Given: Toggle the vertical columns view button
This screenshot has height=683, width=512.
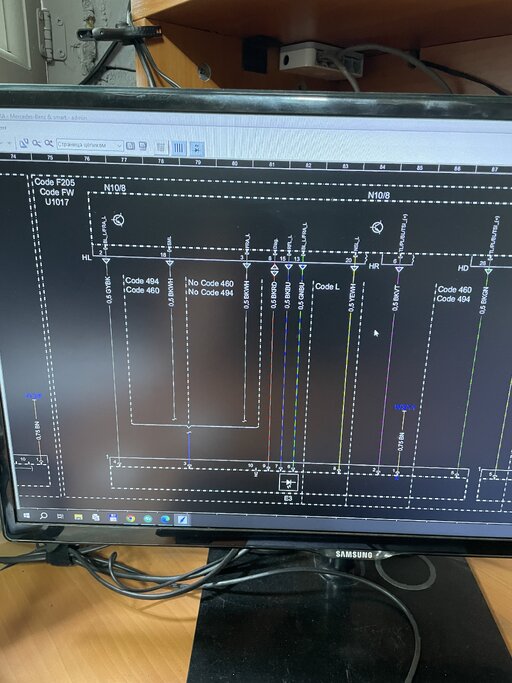Looking at the screenshot, I should 179,148.
